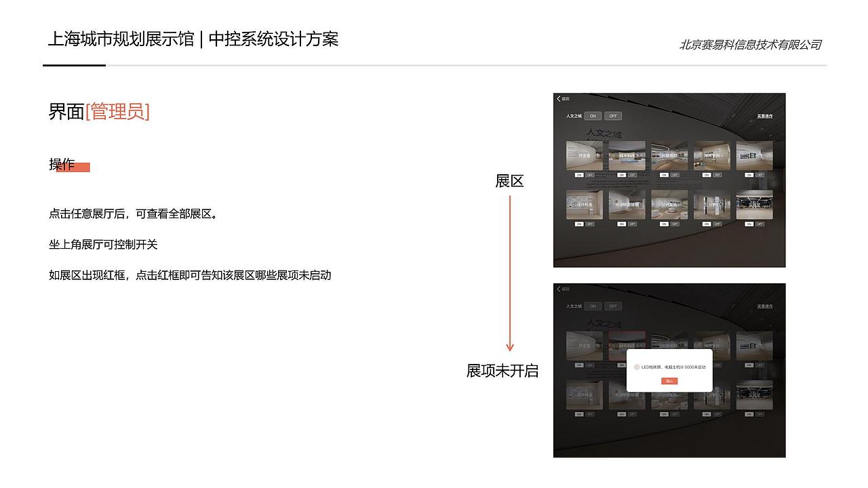Click the 返回 back label in the upper mockup
This screenshot has height=488, width=868.
(x=566, y=99)
